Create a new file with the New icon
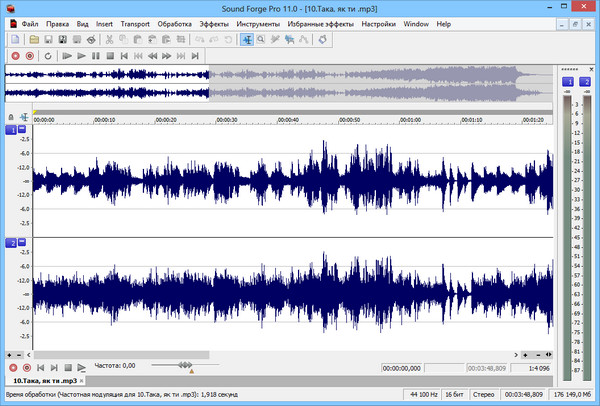600x406 pixels. point(15,39)
